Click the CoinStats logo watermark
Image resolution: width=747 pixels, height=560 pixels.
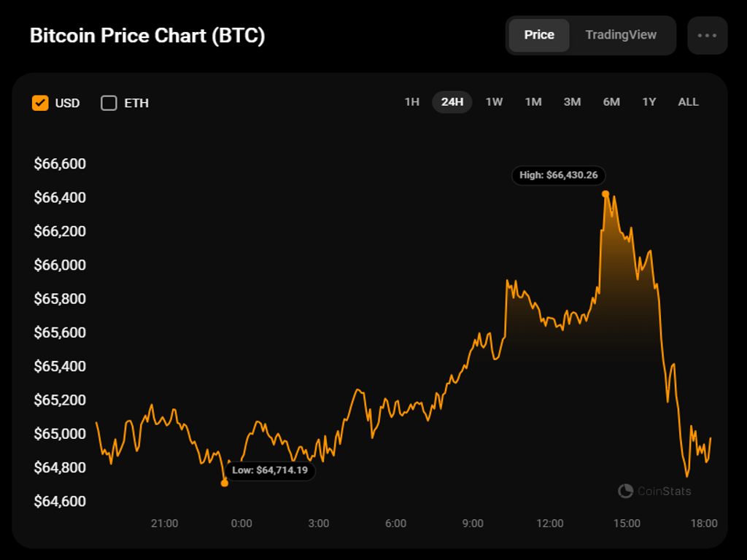pyautogui.click(x=654, y=491)
